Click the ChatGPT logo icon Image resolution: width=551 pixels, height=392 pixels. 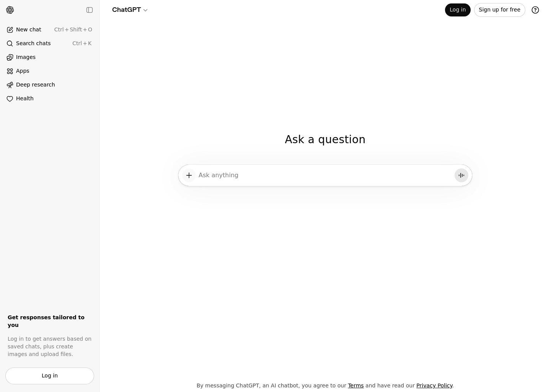click(10, 10)
